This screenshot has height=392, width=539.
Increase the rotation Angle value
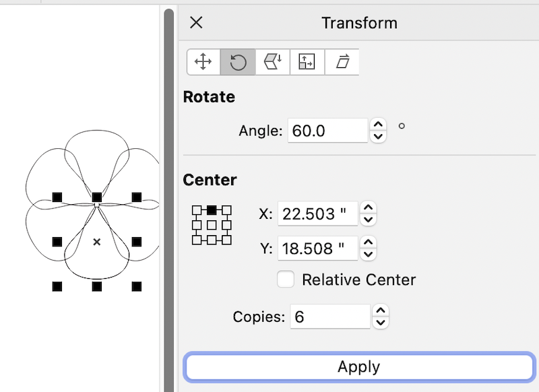pos(379,125)
